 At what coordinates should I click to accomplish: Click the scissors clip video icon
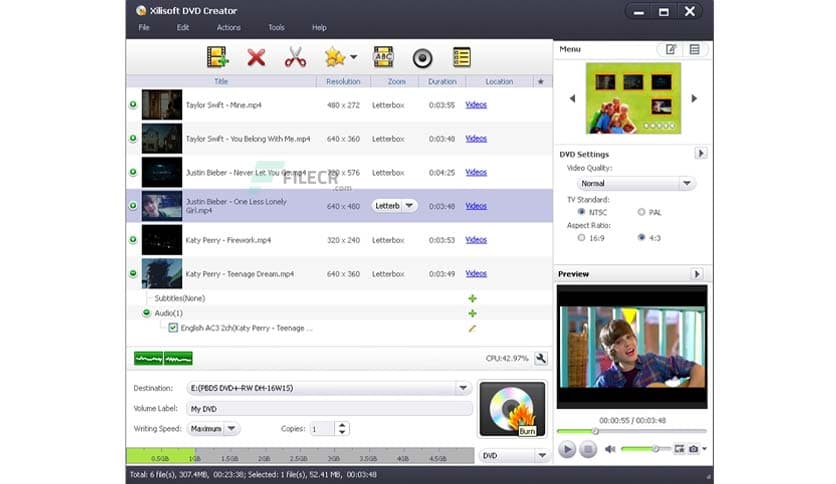pyautogui.click(x=295, y=57)
